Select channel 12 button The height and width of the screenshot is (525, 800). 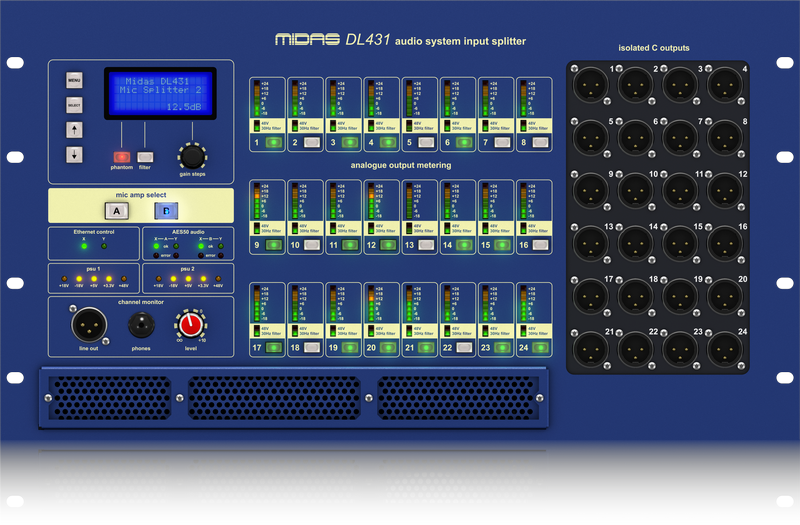tap(388, 245)
